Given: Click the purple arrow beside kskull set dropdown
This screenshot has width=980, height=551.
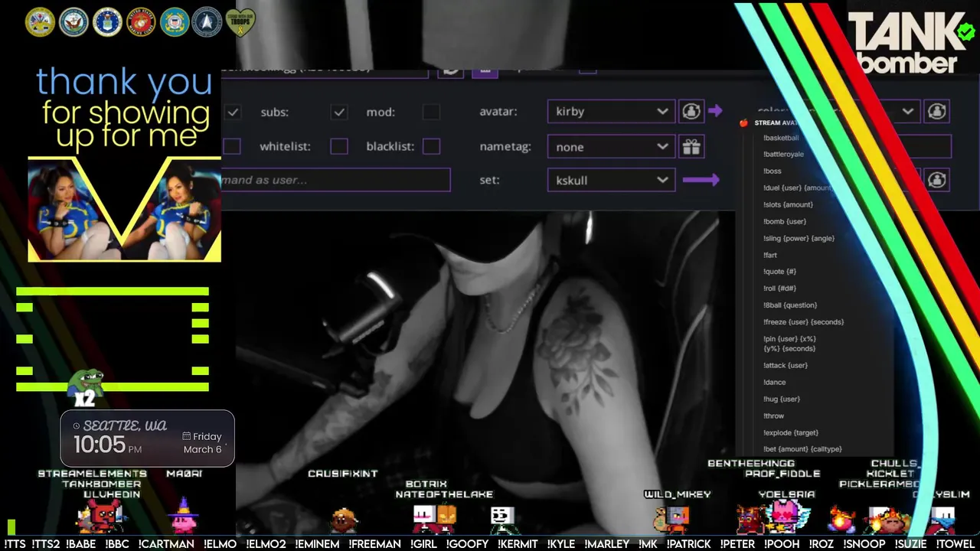Looking at the screenshot, I should click(701, 180).
